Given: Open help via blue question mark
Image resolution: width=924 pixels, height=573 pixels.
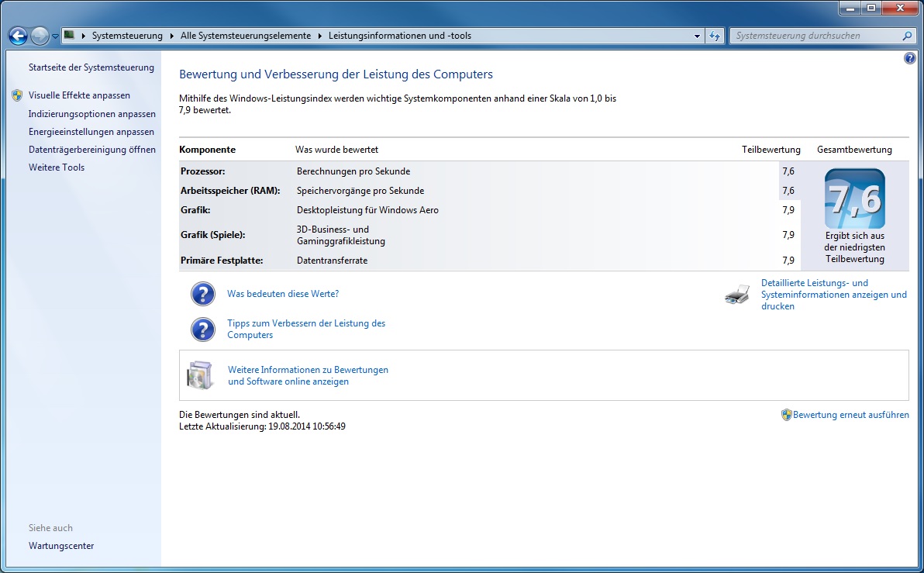Looking at the screenshot, I should tap(910, 58).
